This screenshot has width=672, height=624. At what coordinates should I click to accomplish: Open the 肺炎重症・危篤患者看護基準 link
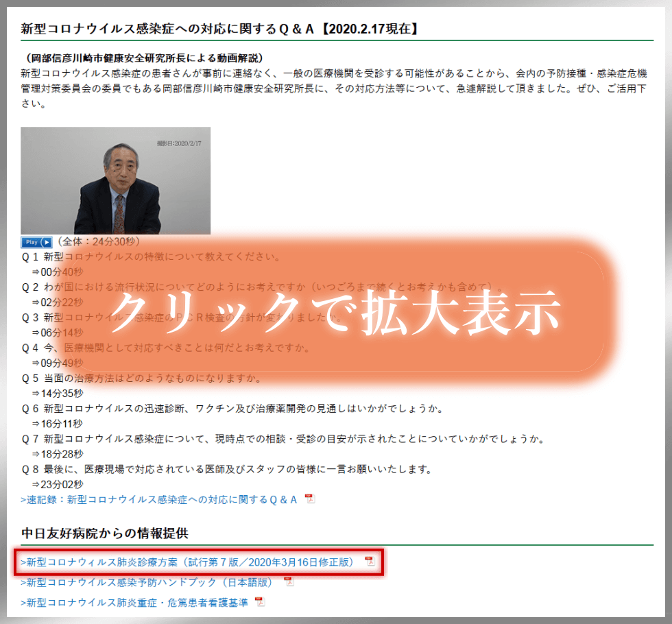[134, 603]
